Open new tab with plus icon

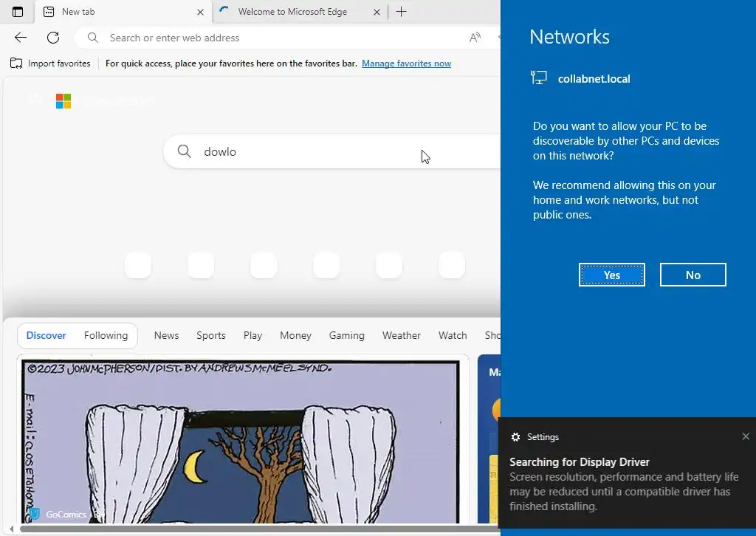point(401,12)
